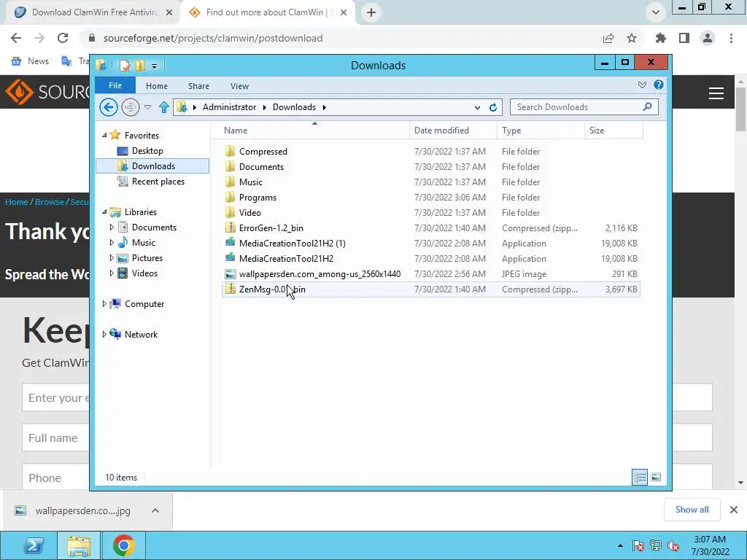Image resolution: width=747 pixels, height=560 pixels.
Task: Open the Share ribbon tab
Action: [198, 86]
